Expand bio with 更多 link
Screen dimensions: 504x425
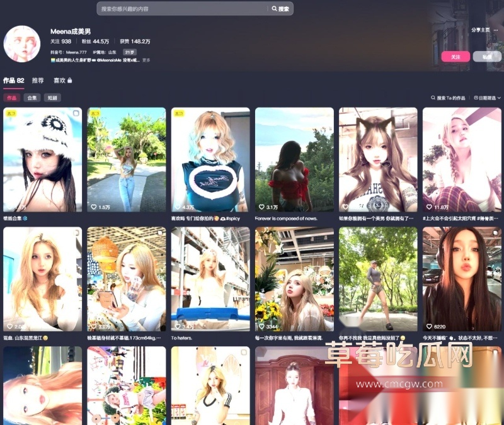click(146, 60)
